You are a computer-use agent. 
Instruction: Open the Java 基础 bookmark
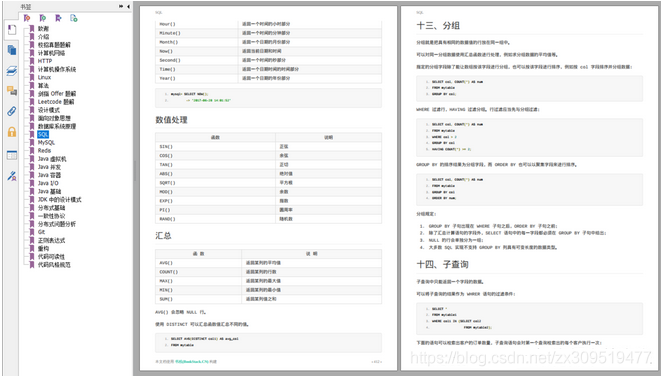tap(49, 191)
